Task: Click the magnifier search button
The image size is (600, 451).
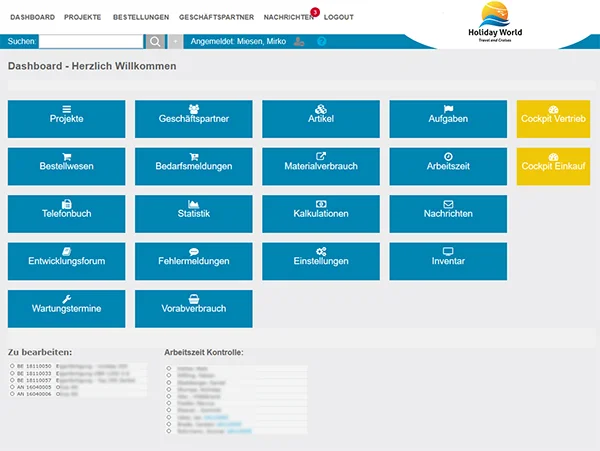Action: (155, 41)
